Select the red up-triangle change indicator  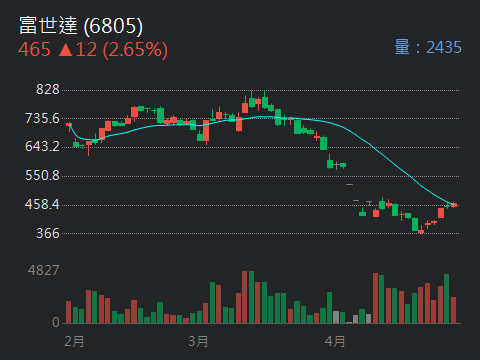click(x=65, y=50)
